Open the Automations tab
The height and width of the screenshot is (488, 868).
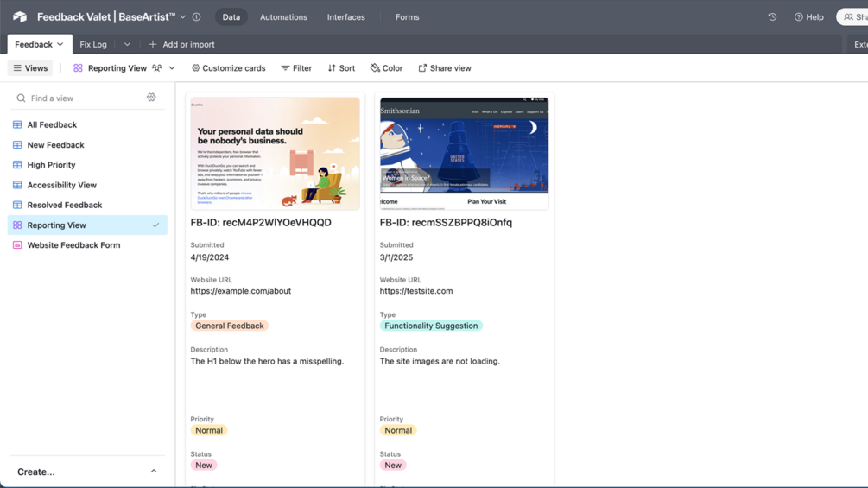(283, 17)
